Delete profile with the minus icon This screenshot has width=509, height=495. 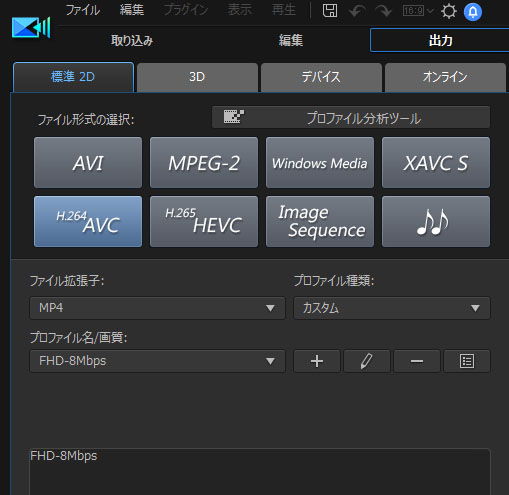click(x=417, y=361)
